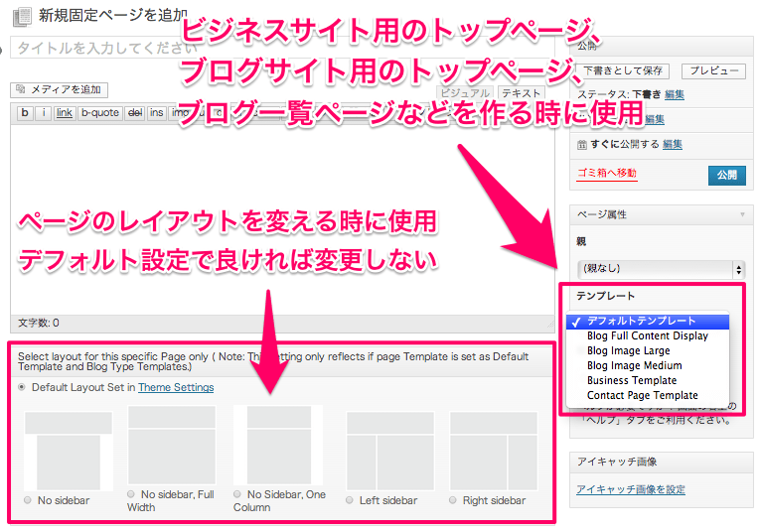This screenshot has height=532, width=760.
Task: Click the プレビュー button
Action: pos(713,71)
